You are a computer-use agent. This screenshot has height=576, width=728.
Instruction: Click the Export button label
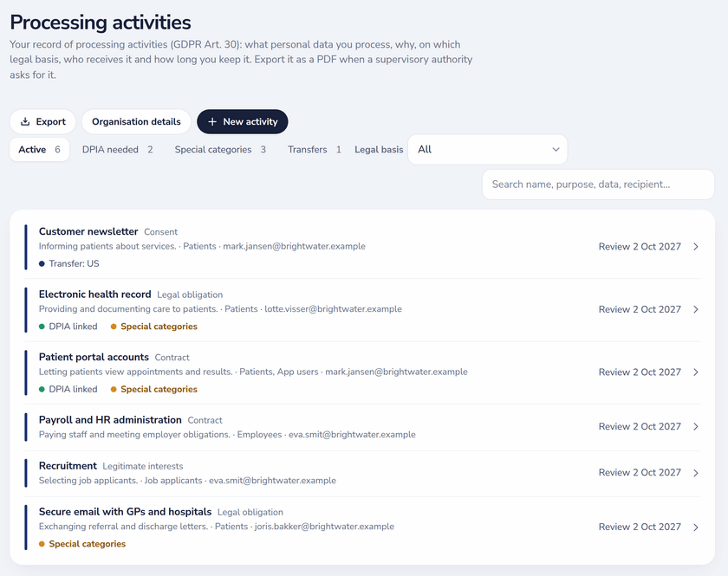50,121
